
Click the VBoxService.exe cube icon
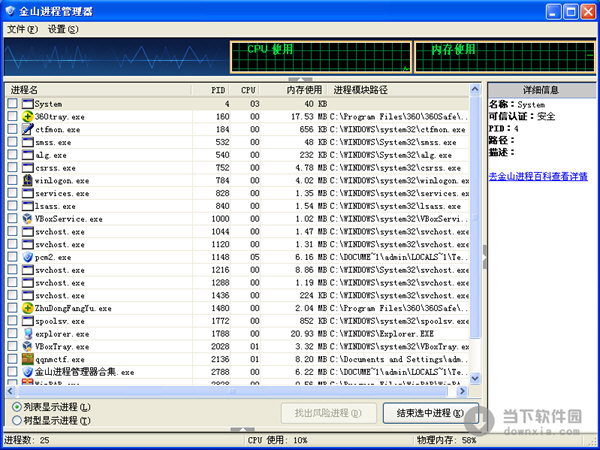pos(28,218)
